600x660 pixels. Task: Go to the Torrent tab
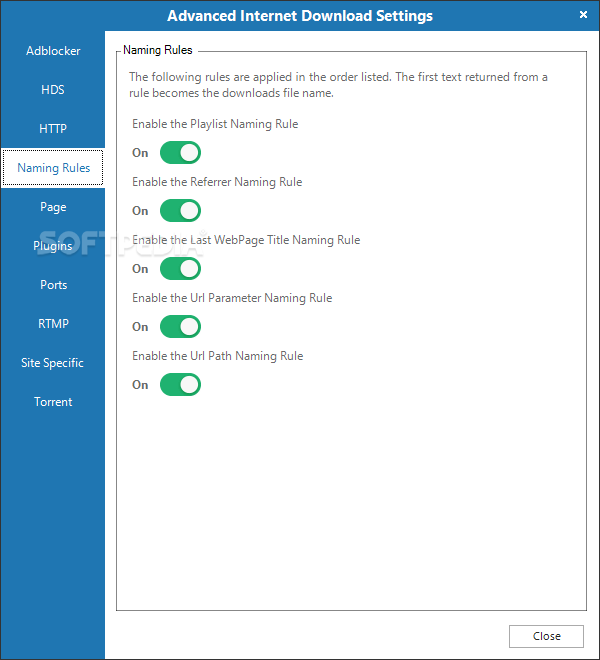pos(53,402)
